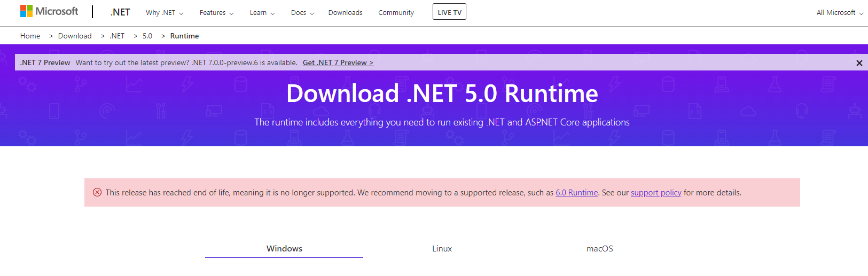Expand the Features dropdown menu
Viewport: 868px width, 276px height.
(216, 13)
